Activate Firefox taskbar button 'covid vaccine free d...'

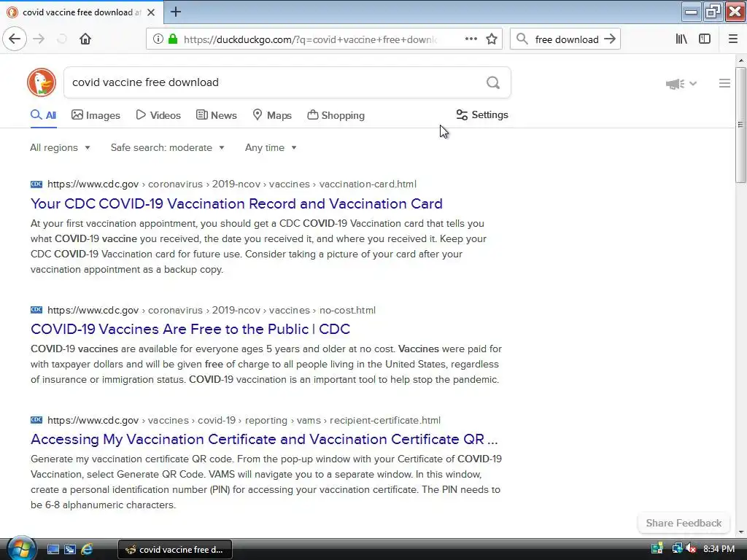175,550
